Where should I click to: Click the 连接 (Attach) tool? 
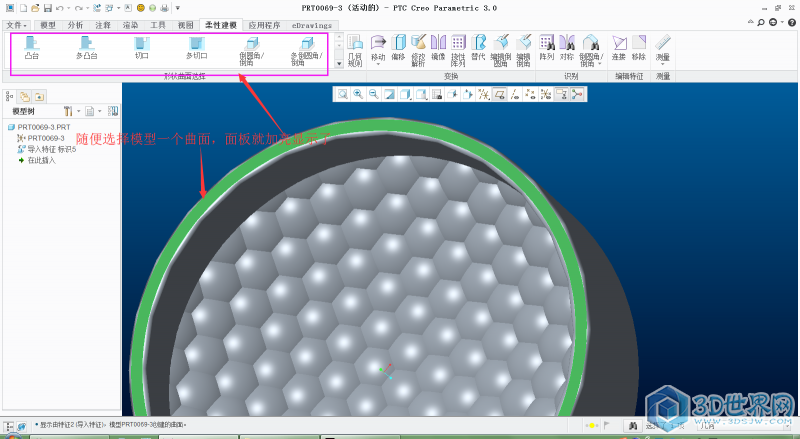click(x=619, y=47)
